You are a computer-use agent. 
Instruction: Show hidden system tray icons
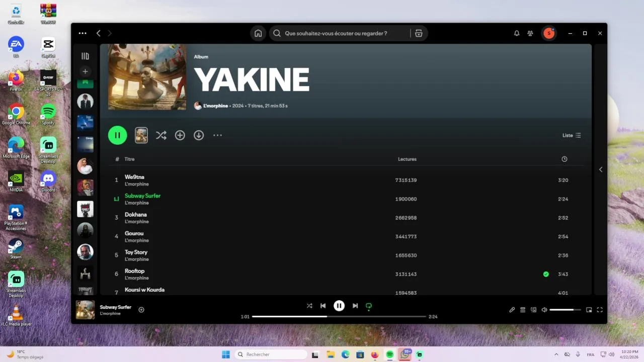(x=557, y=354)
